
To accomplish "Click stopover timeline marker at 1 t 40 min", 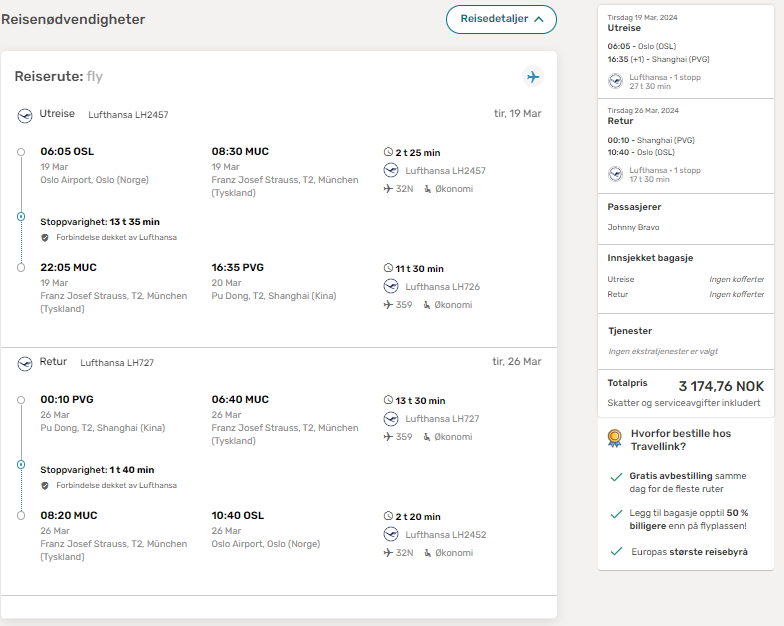I will (x=21, y=464).
